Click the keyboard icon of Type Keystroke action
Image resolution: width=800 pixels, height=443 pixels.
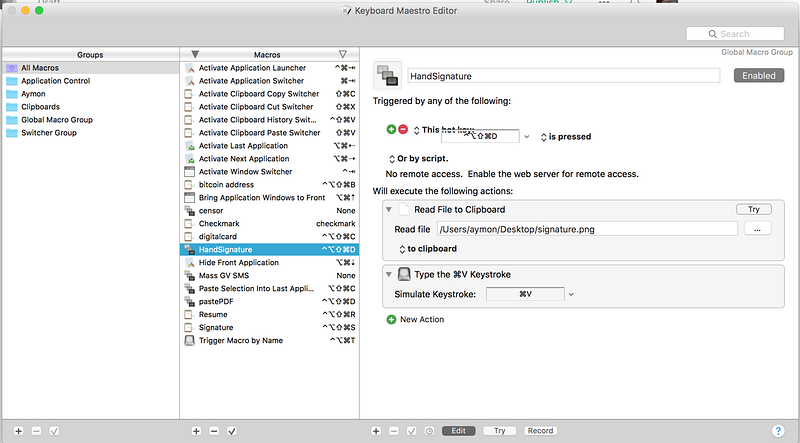coord(404,275)
